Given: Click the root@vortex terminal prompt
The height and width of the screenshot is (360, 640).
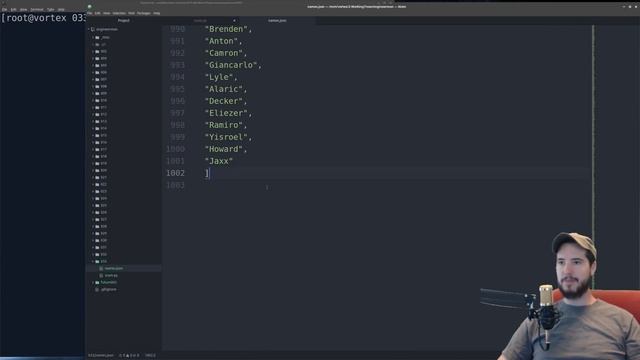Looking at the screenshot, I should 42,18.
